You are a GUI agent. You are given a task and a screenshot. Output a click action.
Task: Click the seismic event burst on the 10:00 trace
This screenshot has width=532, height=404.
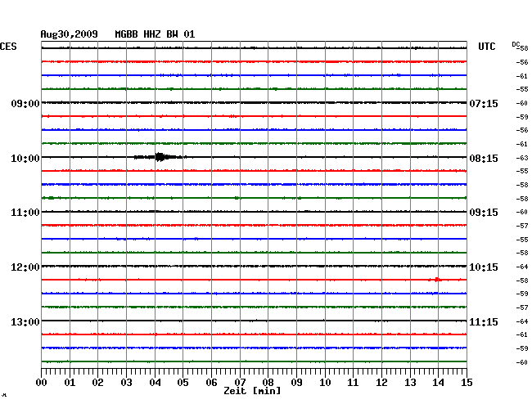160,157
